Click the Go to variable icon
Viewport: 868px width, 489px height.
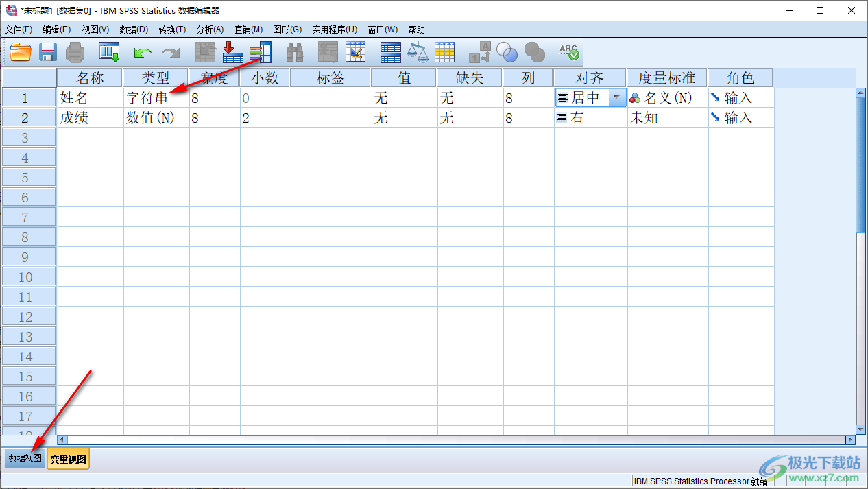(233, 52)
